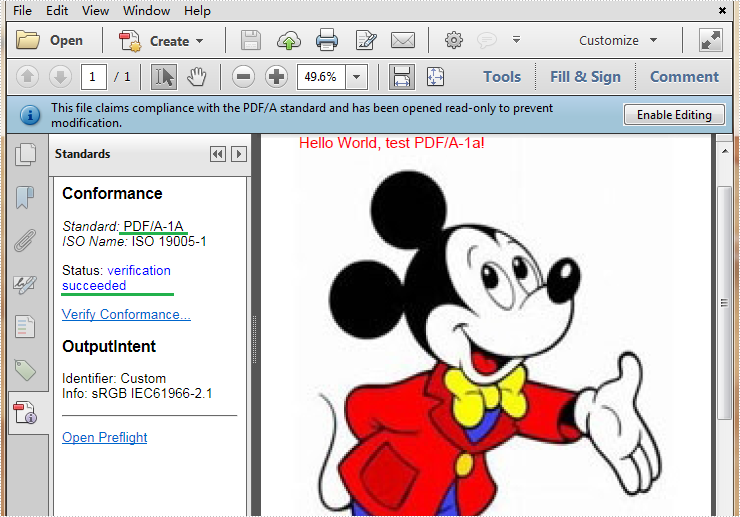The image size is (740, 517).
Task: Choose the Select tool cursor icon
Action: click(x=163, y=76)
